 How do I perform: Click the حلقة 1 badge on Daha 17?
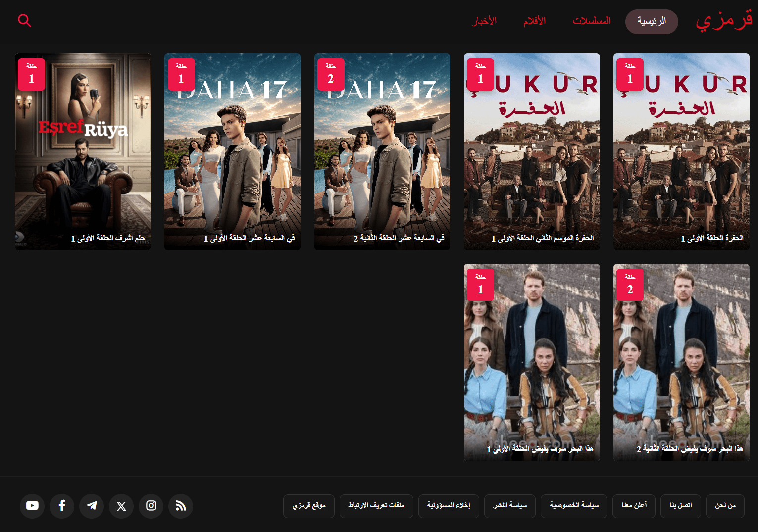(x=181, y=74)
